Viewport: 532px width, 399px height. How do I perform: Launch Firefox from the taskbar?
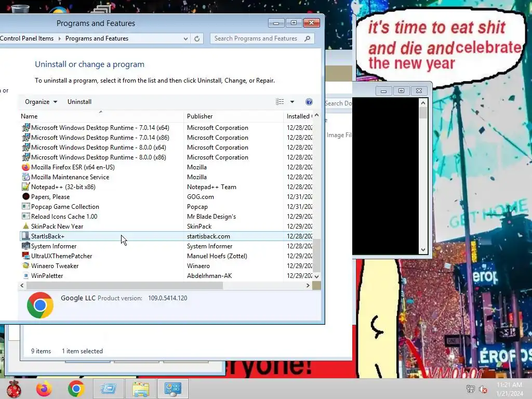[44, 389]
